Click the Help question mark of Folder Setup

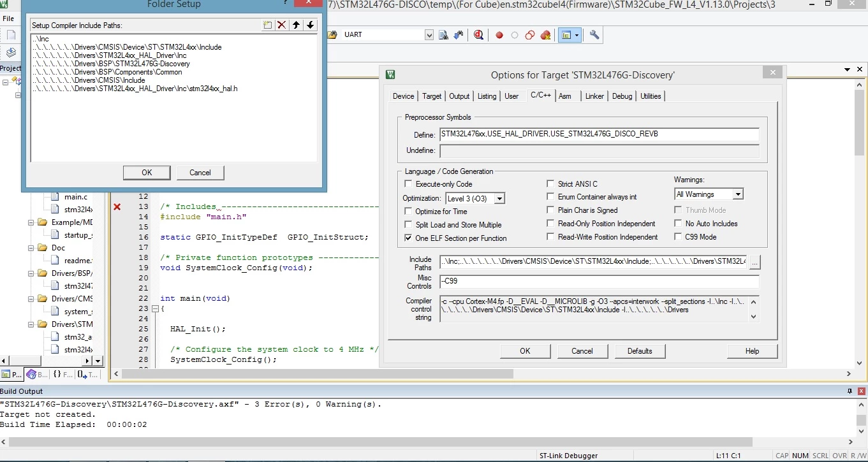click(x=285, y=3)
